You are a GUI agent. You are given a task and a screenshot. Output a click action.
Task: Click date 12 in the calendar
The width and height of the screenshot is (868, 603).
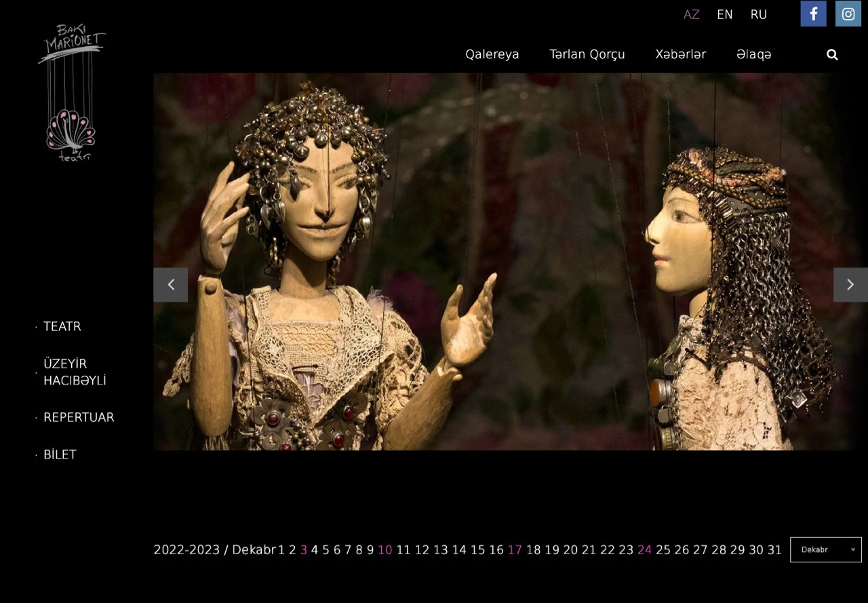coord(422,550)
